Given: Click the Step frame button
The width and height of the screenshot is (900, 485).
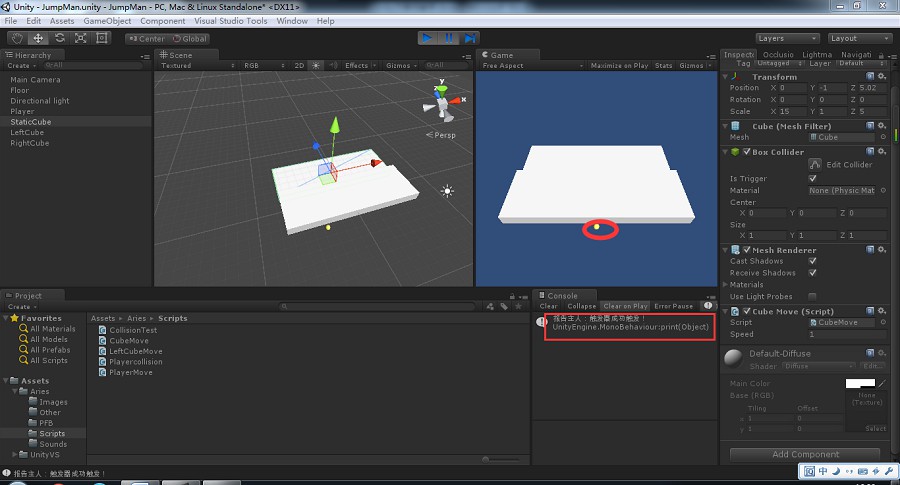Looking at the screenshot, I should (470, 38).
